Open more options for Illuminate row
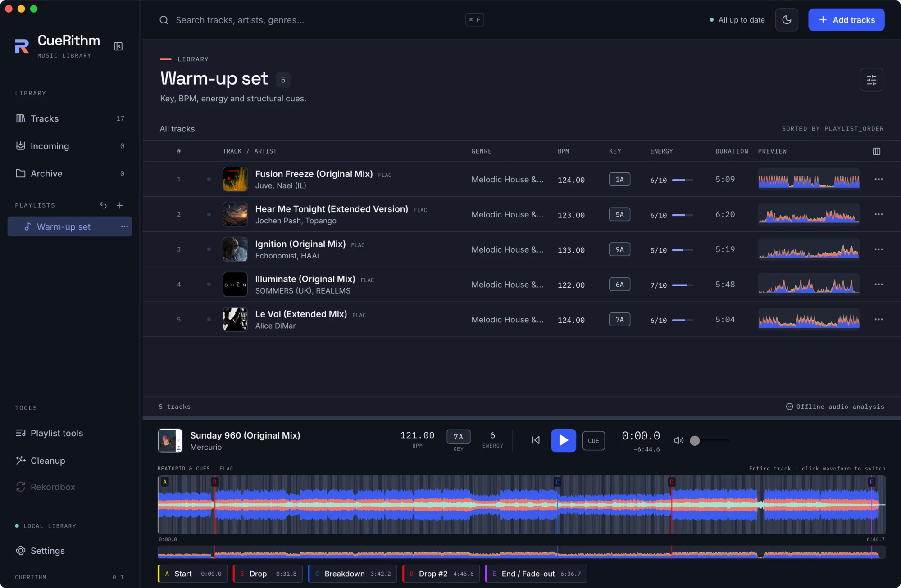Viewport: 901px width, 588px height. (x=878, y=285)
